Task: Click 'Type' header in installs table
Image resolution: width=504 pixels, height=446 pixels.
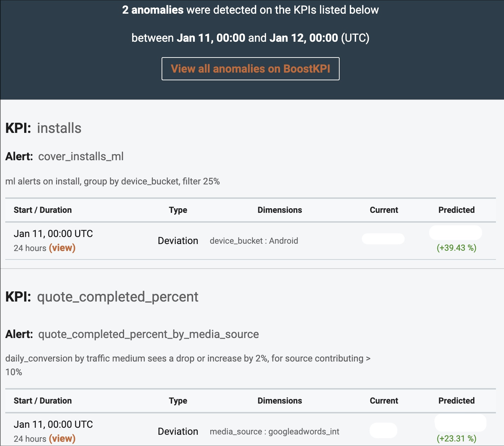Action: (x=178, y=210)
